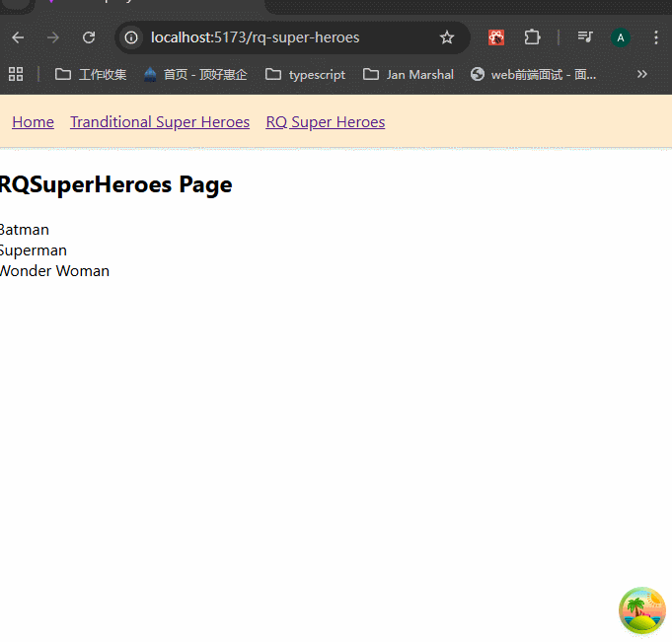
Task: View site information for localhost
Action: [131, 37]
